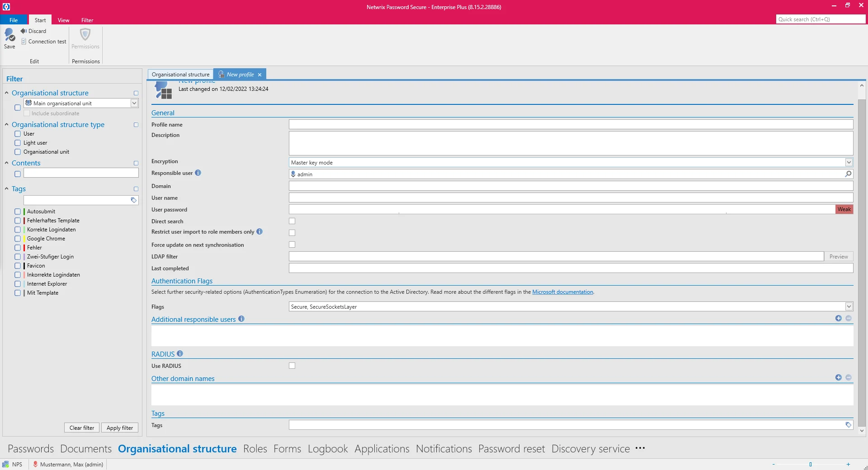Image resolution: width=868 pixels, height=470 pixels.
Task: Reset the Organisational structure type filter square icon
Action: 136,125
